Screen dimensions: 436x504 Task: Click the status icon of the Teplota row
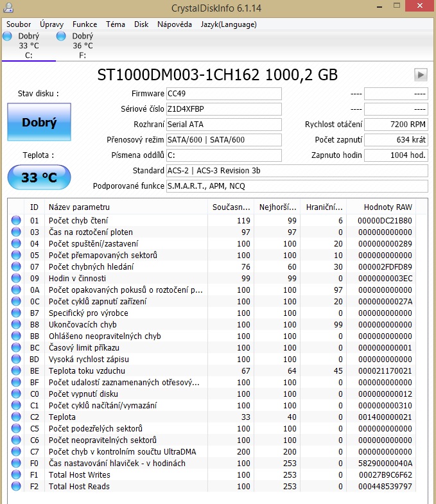(16, 417)
